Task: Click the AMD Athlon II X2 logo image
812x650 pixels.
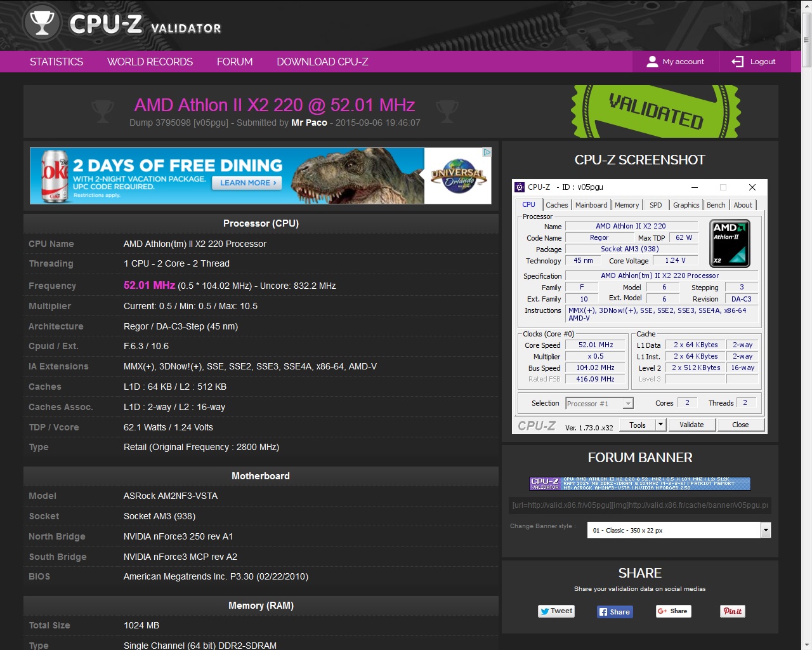Action: [730, 243]
